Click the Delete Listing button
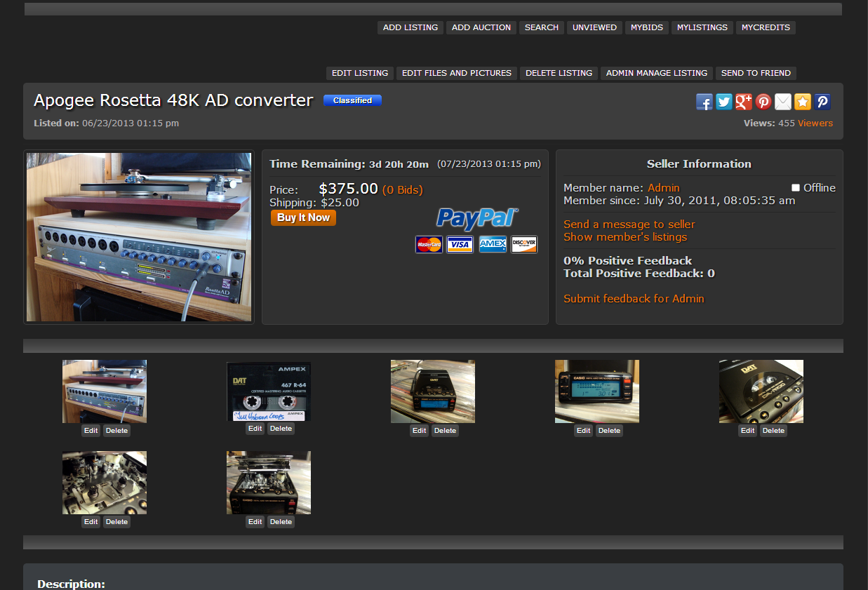 pos(559,73)
